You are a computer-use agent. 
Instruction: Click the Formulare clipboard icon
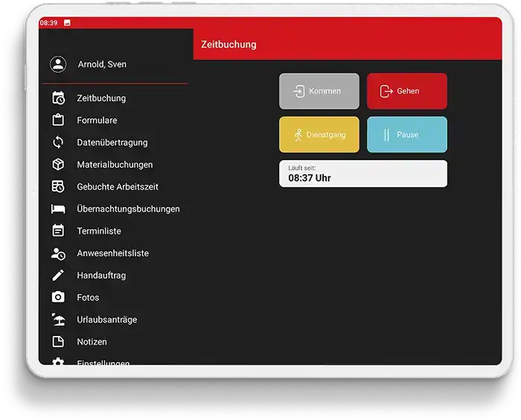pos(58,120)
